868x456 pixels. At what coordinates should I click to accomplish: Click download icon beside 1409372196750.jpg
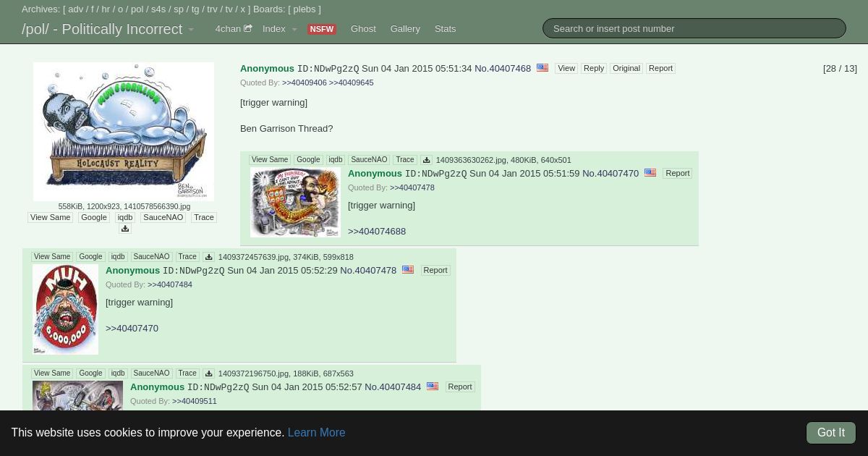pos(209,373)
